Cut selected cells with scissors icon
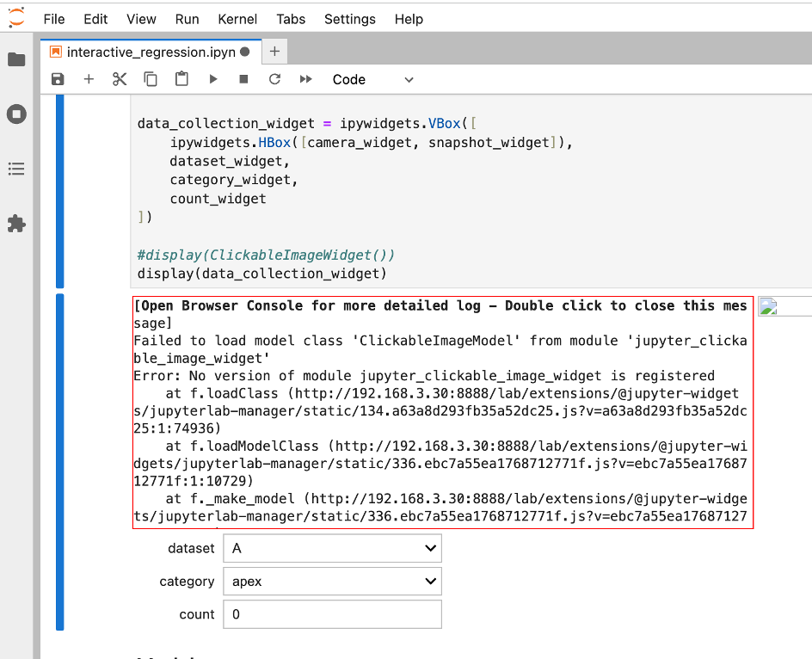The image size is (812, 659). [120, 79]
